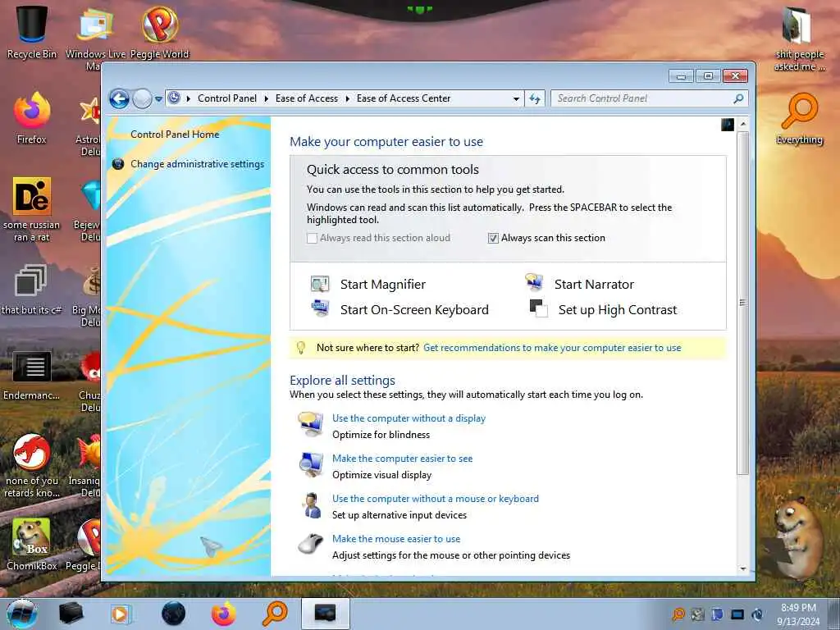The image size is (840, 630).
Task: Click Control Panel in the breadcrumb
Action: tap(227, 98)
